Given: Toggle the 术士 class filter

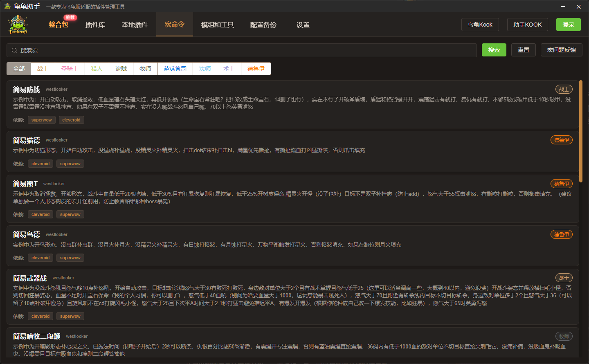Looking at the screenshot, I should pyautogui.click(x=229, y=69).
